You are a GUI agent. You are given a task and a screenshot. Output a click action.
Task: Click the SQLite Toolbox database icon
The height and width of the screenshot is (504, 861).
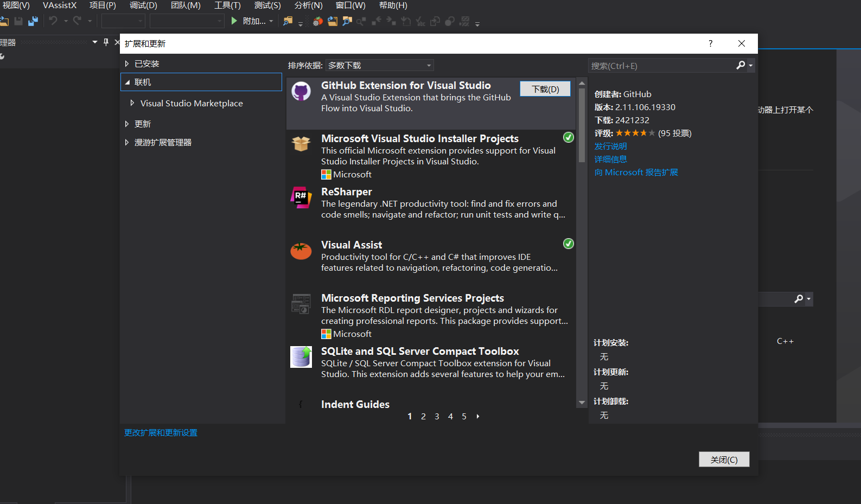(301, 357)
